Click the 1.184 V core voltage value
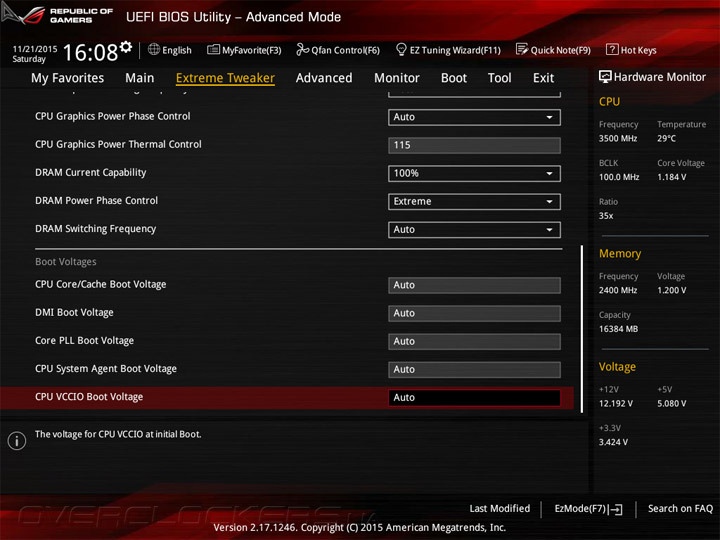Image resolution: width=720 pixels, height=540 pixels. click(671, 177)
